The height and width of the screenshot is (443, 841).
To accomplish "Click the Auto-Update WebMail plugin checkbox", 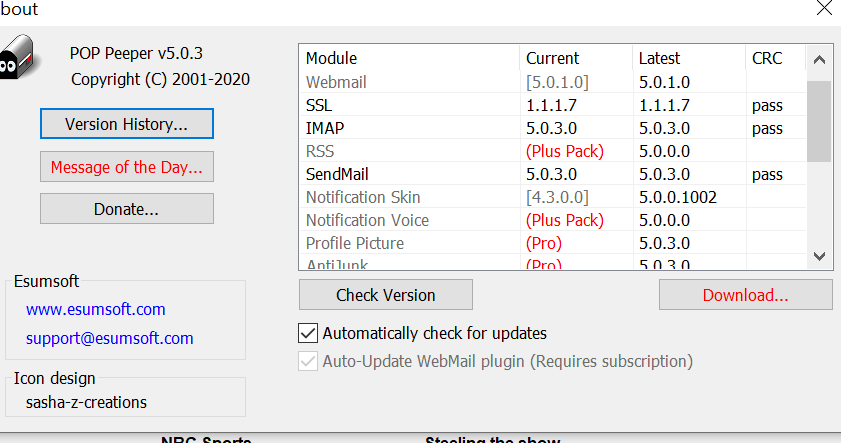I will (x=308, y=361).
